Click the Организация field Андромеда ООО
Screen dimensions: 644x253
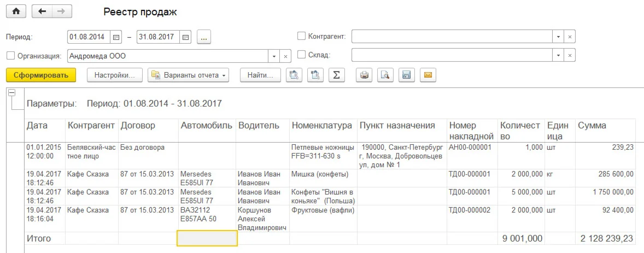point(168,56)
